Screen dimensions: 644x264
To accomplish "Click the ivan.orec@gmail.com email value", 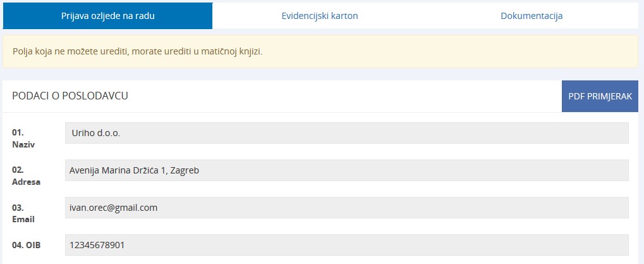I will click(x=113, y=208).
